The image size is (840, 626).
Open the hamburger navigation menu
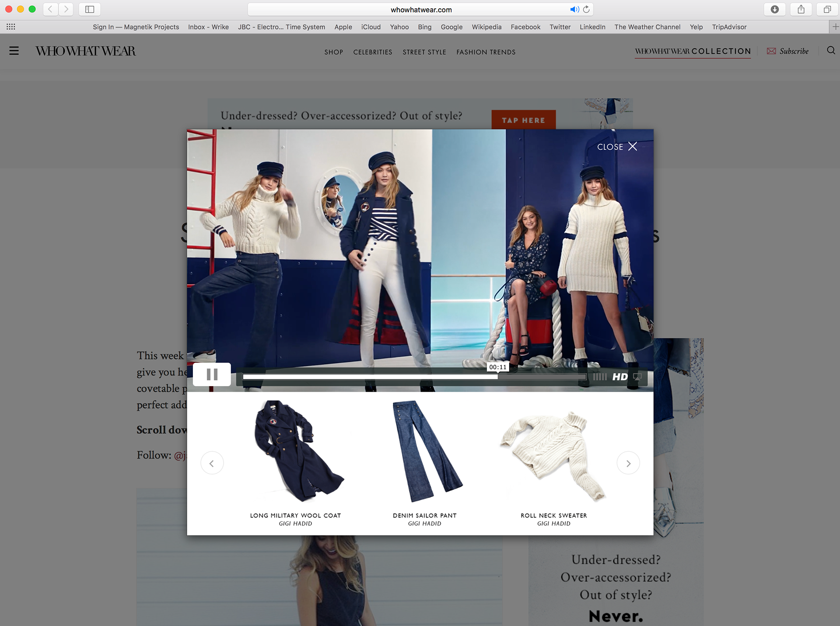pos(14,51)
